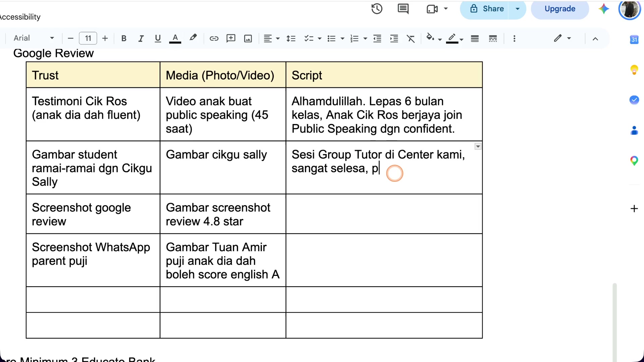Open Google Keep side panel
This screenshot has height=362, width=644.
point(634,70)
